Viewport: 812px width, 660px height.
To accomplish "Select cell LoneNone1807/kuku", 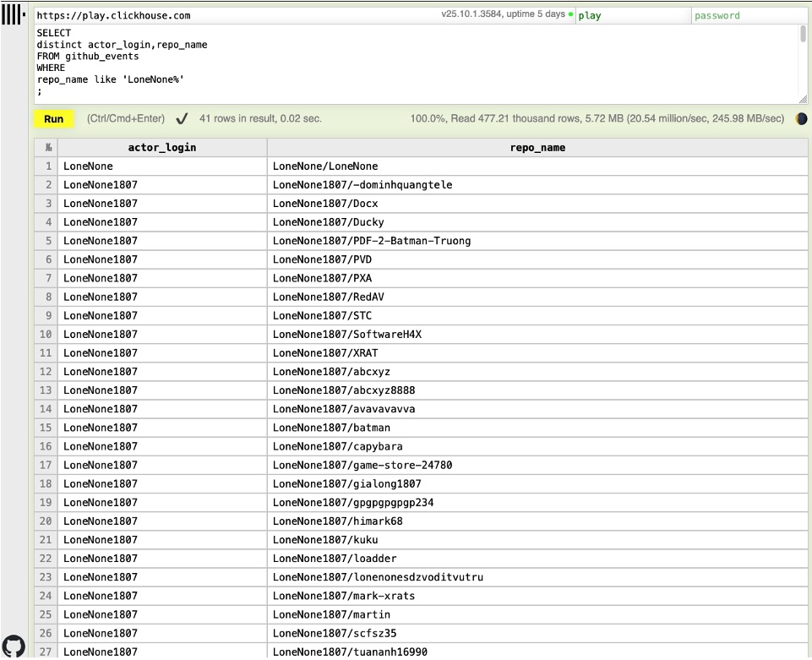I will [537, 539].
